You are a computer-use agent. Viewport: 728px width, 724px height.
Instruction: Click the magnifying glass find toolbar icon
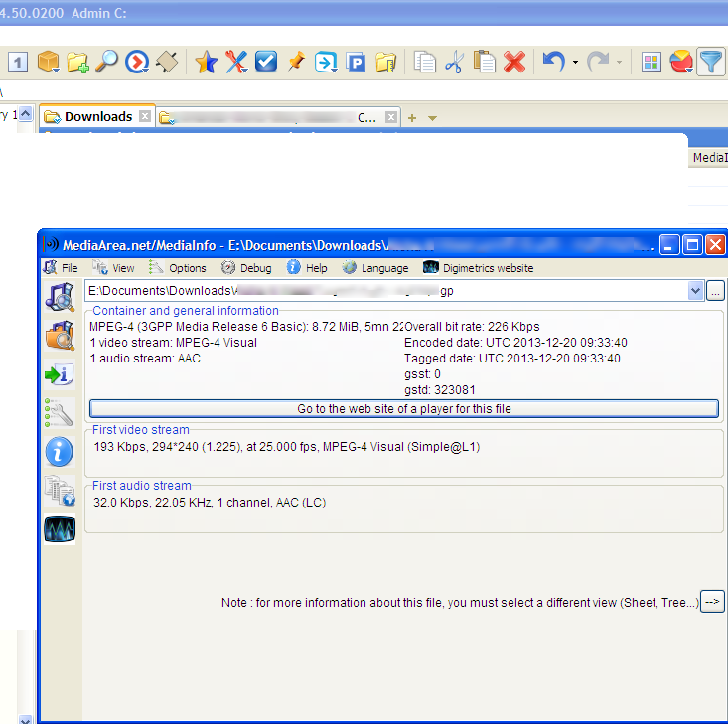click(107, 63)
